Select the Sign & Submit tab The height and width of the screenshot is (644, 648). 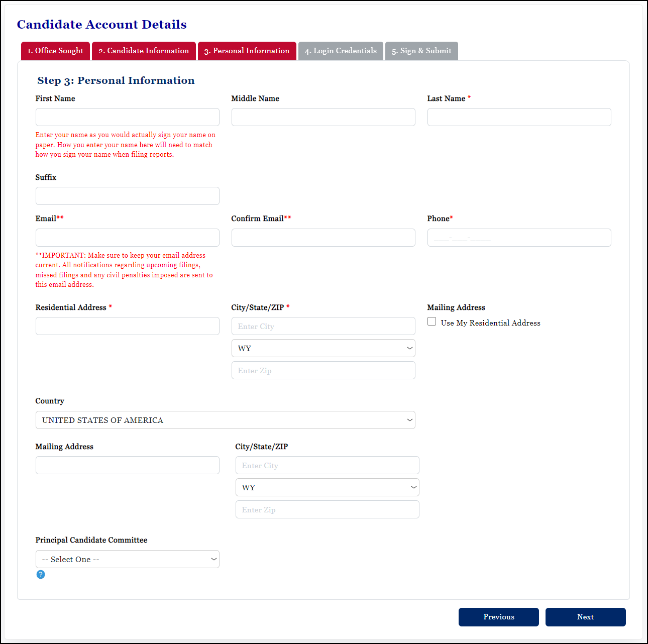pos(421,51)
